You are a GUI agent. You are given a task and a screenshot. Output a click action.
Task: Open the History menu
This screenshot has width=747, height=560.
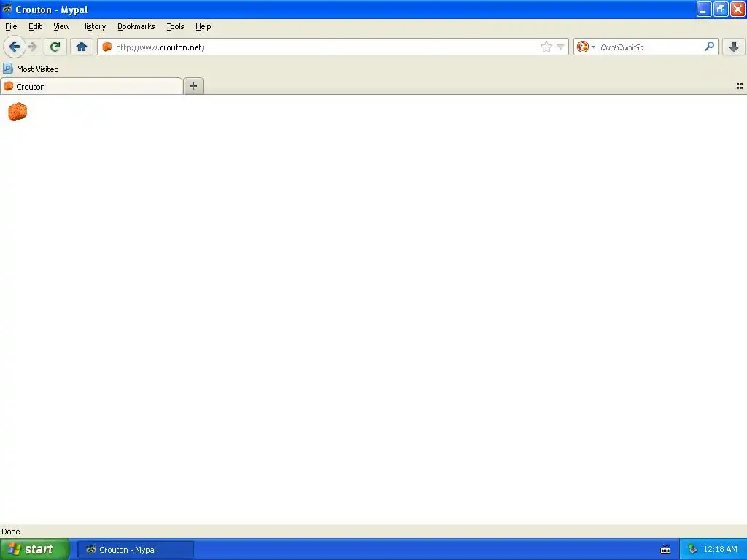(x=93, y=26)
